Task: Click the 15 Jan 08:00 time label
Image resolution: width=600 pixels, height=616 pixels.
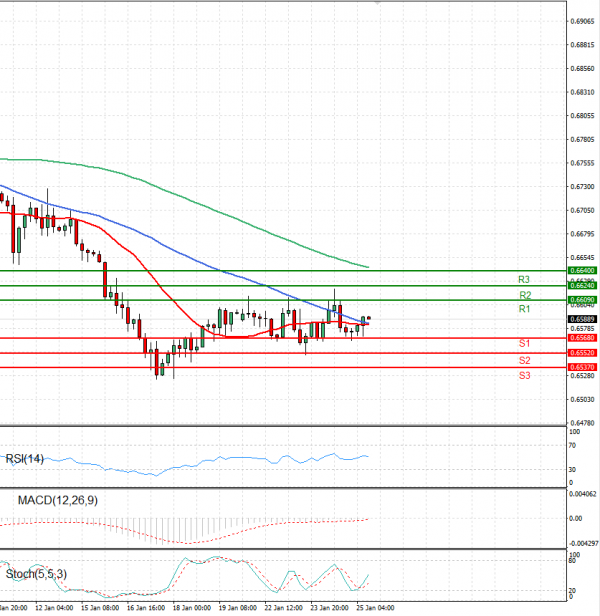Action: tap(100, 608)
